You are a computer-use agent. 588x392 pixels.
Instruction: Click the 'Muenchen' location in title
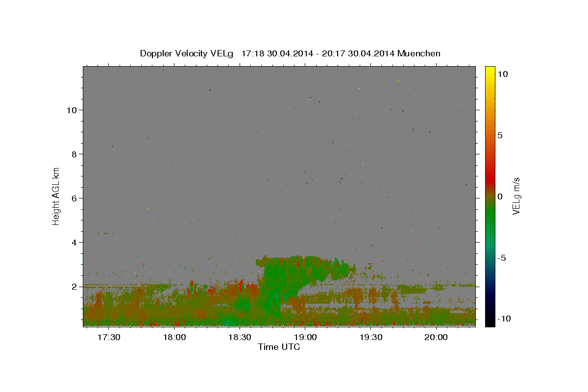pos(419,53)
